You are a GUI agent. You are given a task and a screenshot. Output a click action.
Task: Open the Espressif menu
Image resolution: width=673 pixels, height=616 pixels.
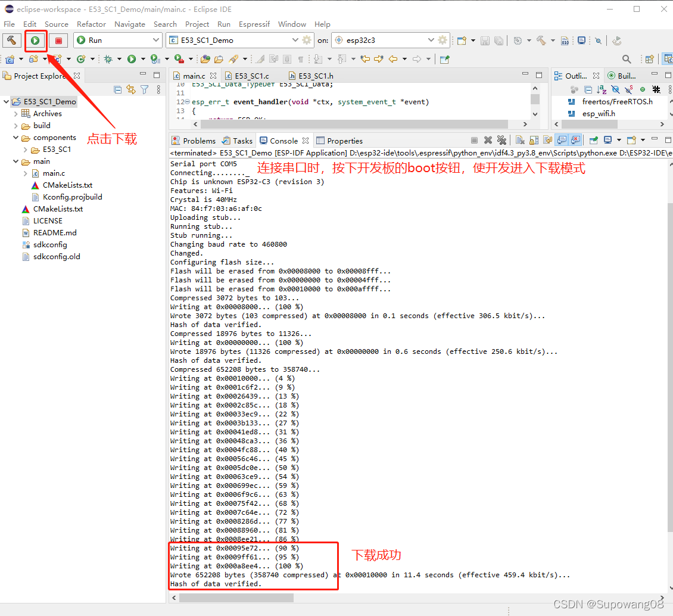[x=254, y=24]
